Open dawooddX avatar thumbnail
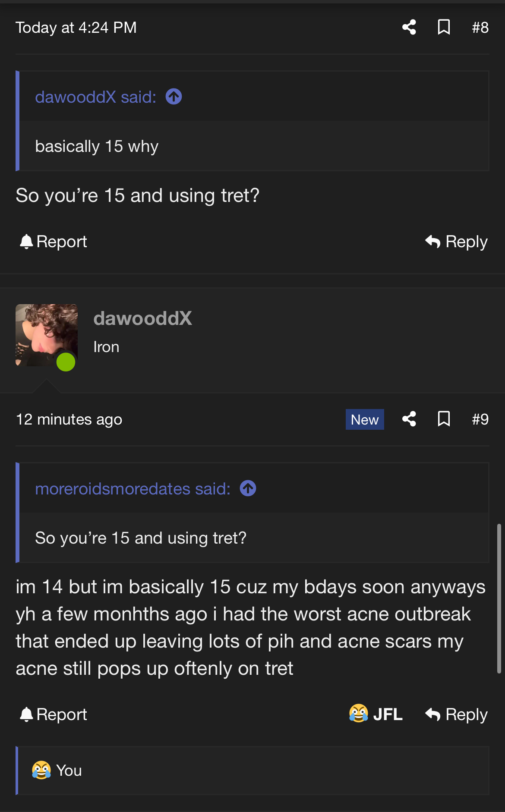This screenshot has width=505, height=812. click(47, 335)
